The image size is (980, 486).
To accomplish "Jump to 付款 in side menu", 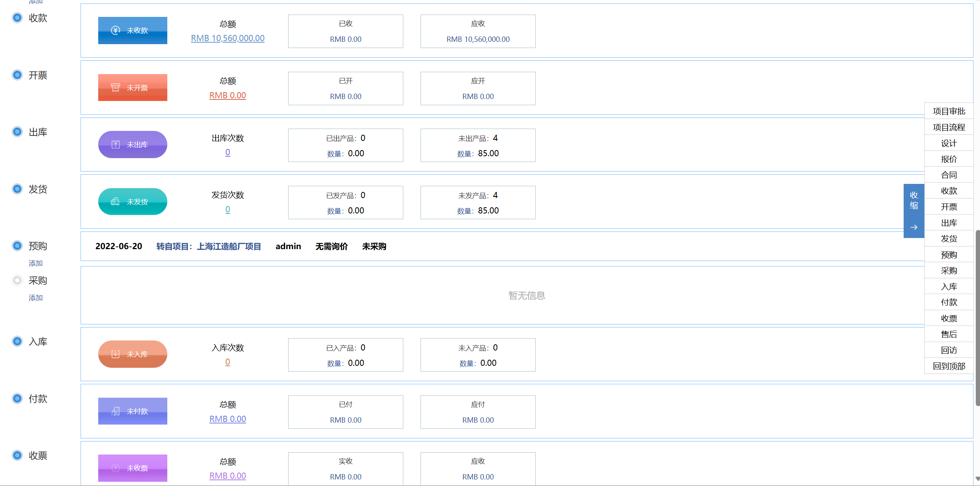I will coord(949,303).
